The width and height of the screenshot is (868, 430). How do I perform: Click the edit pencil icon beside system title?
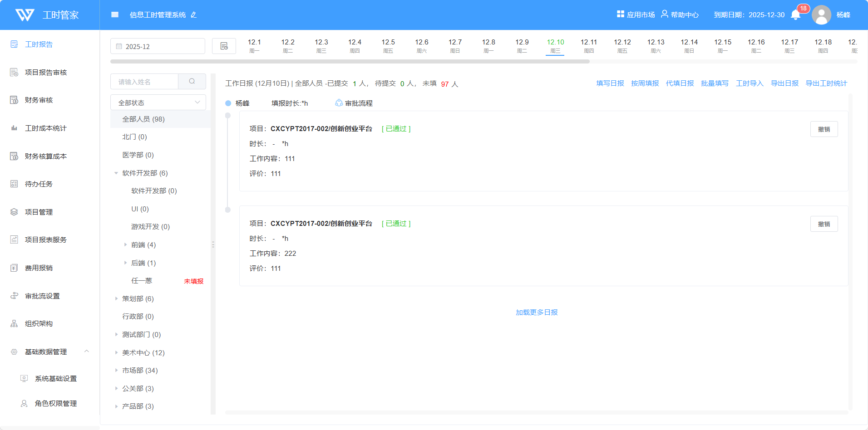pyautogui.click(x=194, y=15)
